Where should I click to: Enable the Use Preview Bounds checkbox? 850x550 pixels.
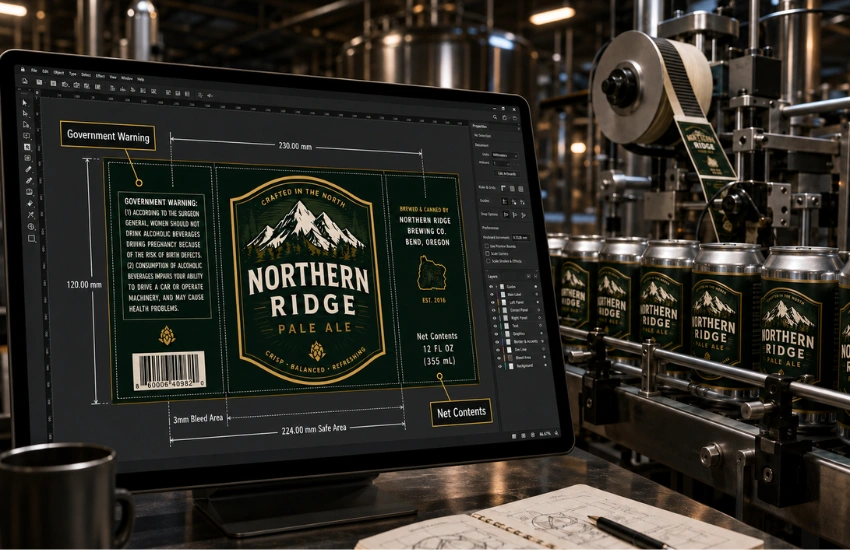(487, 245)
